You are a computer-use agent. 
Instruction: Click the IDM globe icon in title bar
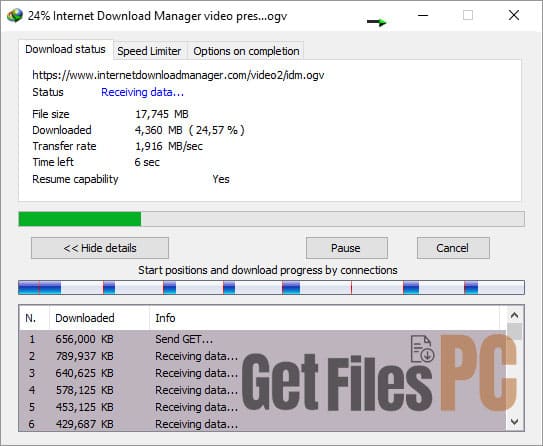point(15,16)
